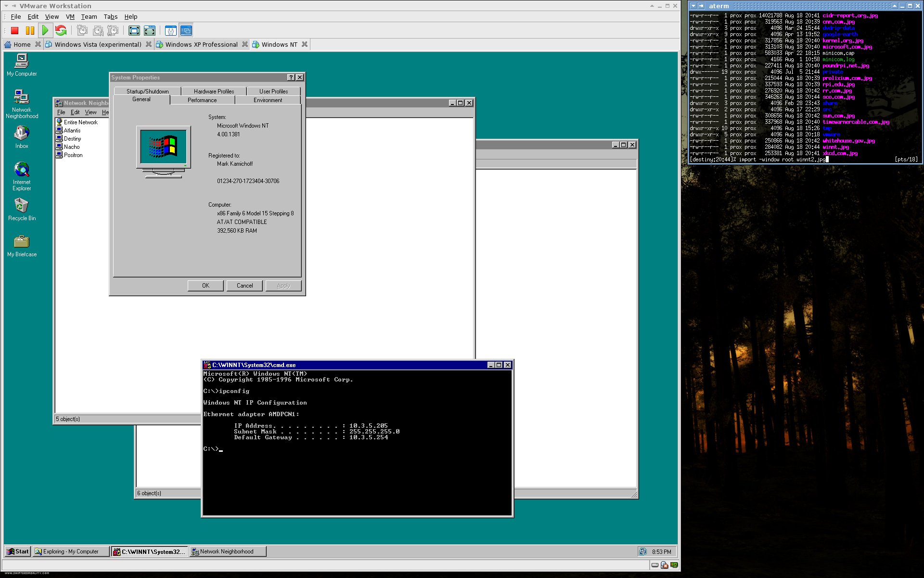
Task: Open the Team menu
Action: coord(89,16)
